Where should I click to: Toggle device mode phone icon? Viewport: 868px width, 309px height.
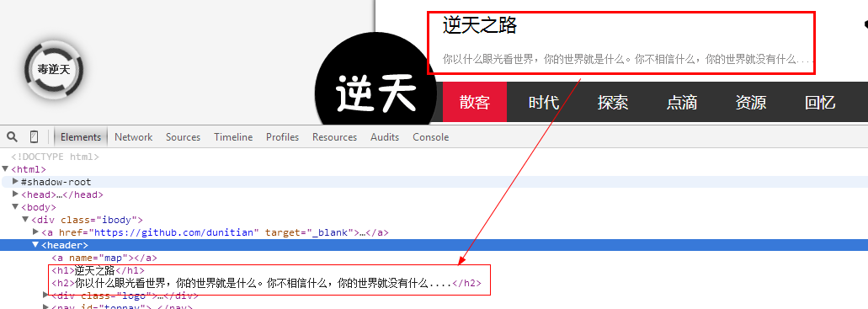click(34, 136)
